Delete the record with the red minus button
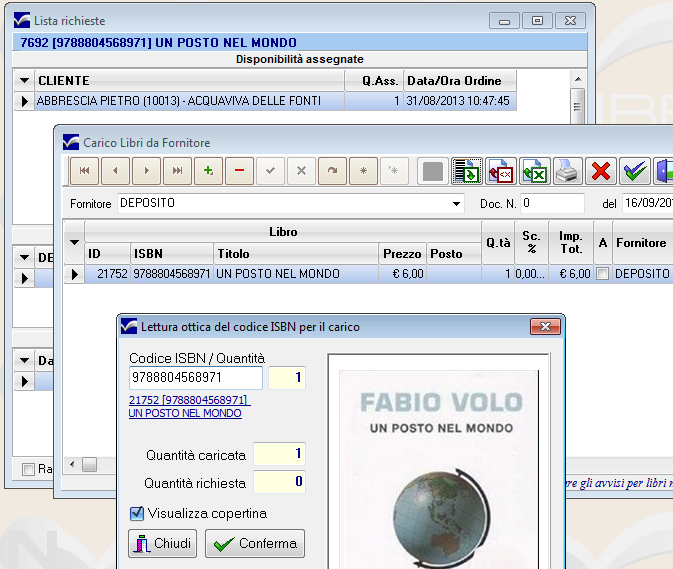673x569 pixels. click(239, 171)
